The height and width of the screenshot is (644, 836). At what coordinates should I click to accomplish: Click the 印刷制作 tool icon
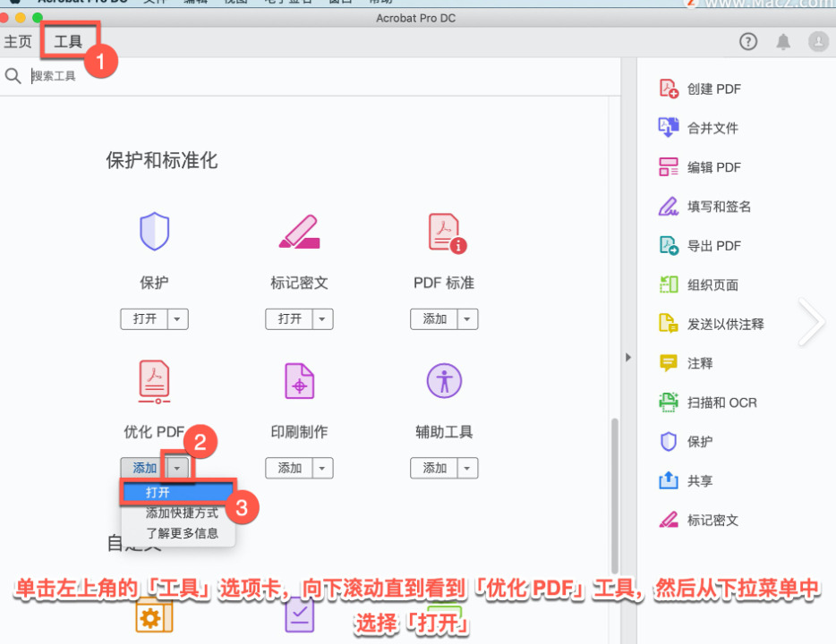(299, 381)
